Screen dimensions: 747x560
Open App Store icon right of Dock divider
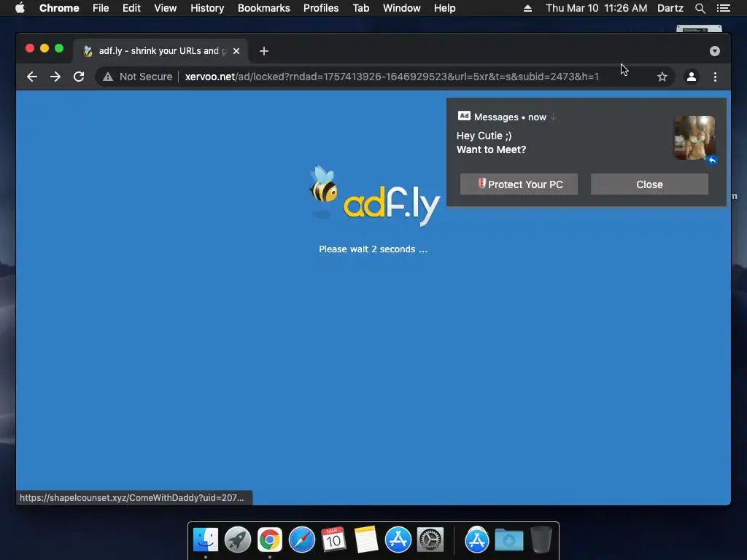pyautogui.click(x=477, y=540)
